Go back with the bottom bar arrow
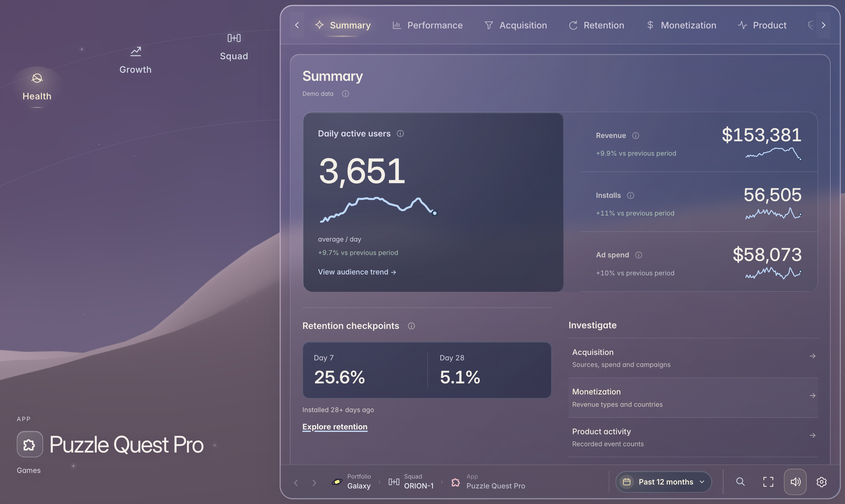The height and width of the screenshot is (504, 845). coord(296,483)
